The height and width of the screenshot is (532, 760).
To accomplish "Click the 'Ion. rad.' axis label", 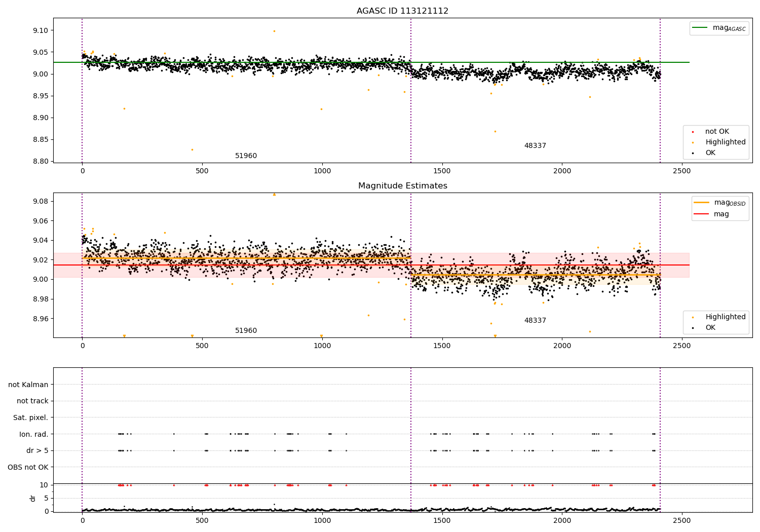I will [x=33, y=434].
